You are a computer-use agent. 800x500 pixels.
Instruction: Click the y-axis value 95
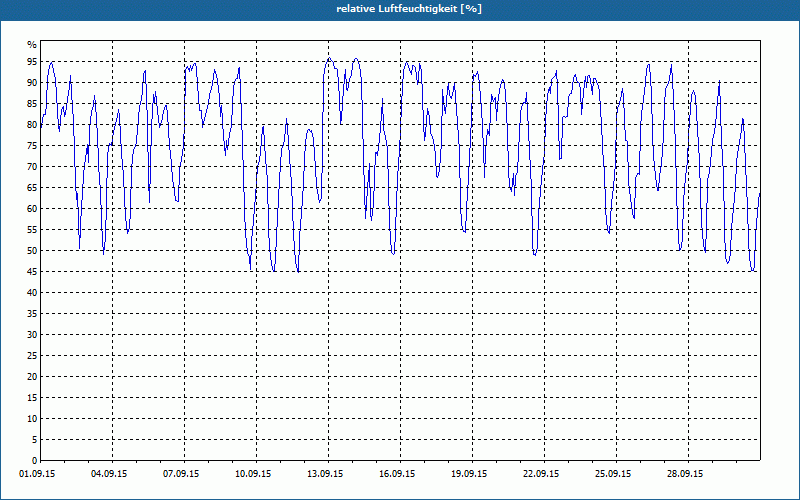click(x=32, y=62)
